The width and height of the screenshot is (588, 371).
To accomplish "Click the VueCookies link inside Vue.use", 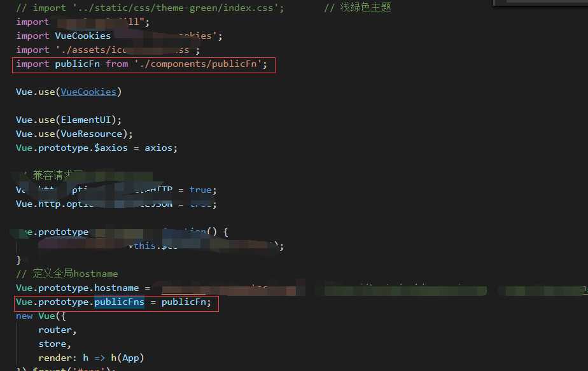I will click(x=88, y=92).
